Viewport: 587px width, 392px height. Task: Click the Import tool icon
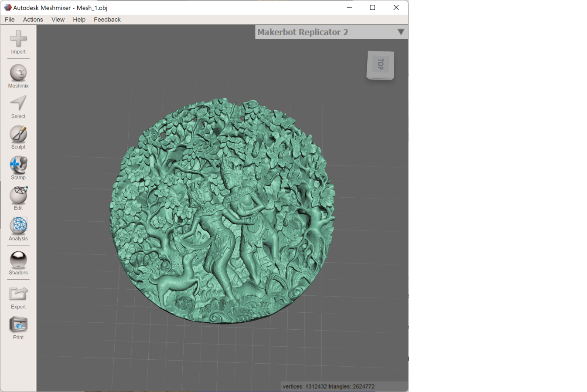(x=18, y=39)
